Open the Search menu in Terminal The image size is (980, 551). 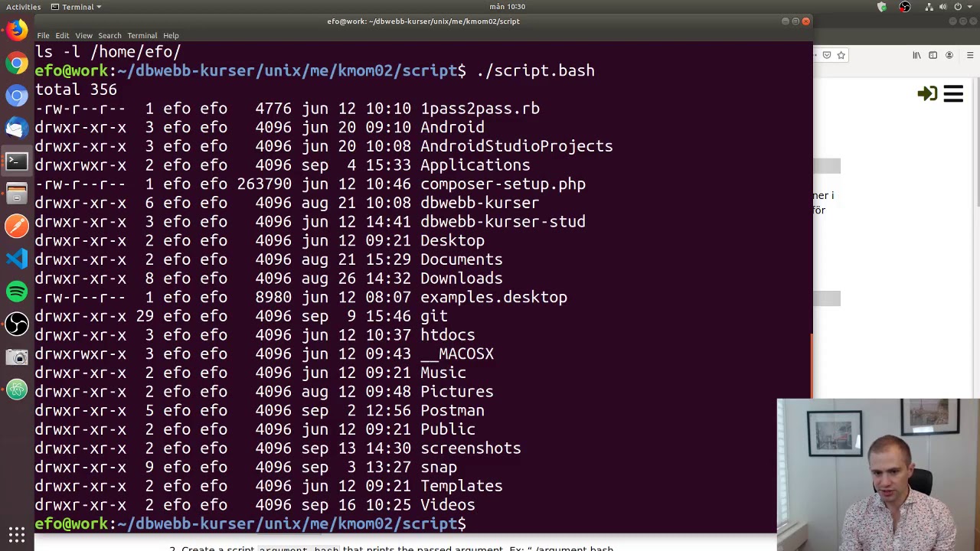[x=109, y=35]
